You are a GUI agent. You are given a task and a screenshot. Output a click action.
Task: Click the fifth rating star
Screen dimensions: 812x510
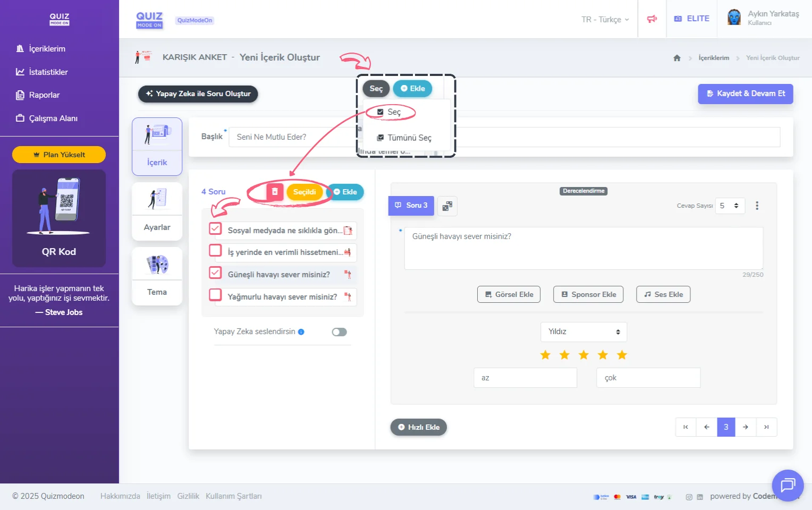[x=622, y=355]
